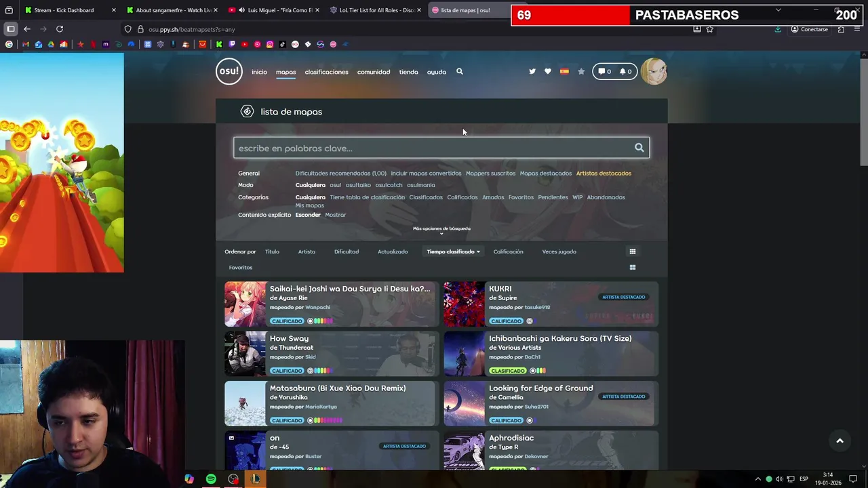Expand Más opciones de búsqueda
The width and height of the screenshot is (868, 488).
pyautogui.click(x=441, y=230)
